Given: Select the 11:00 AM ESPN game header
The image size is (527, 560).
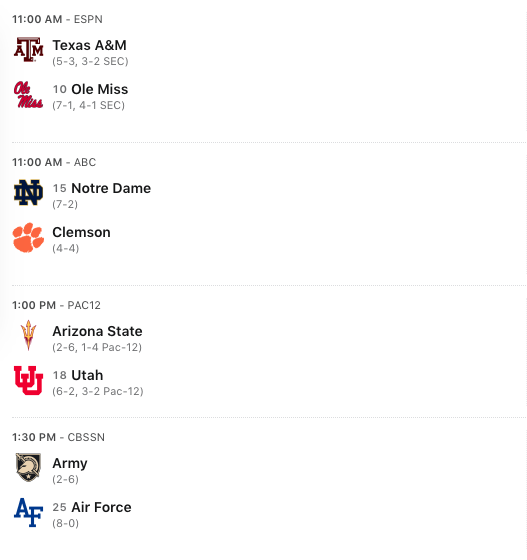Looking at the screenshot, I should (x=57, y=19).
